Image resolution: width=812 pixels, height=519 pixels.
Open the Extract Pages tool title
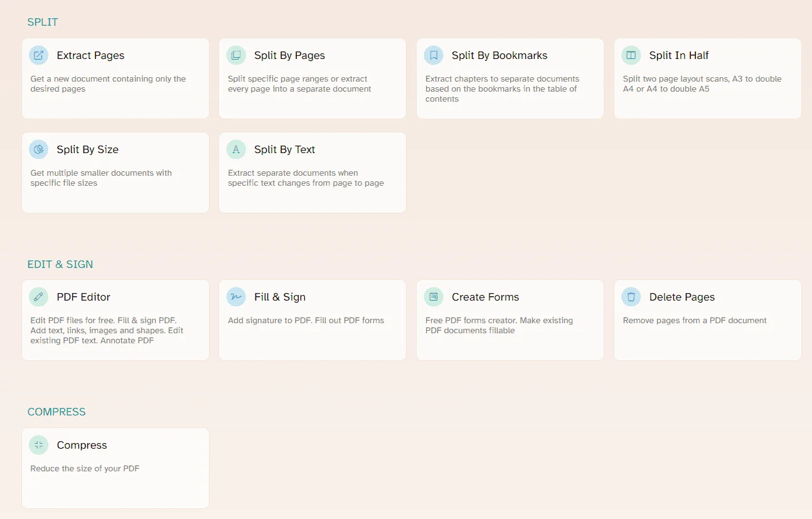point(90,55)
